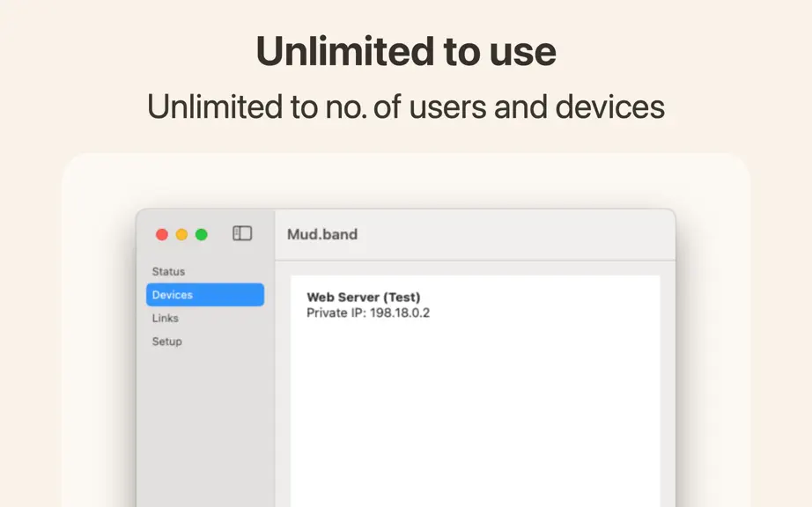Viewport: 812px width, 507px height.
Task: Minimize the window using the yellow button
Action: point(181,235)
